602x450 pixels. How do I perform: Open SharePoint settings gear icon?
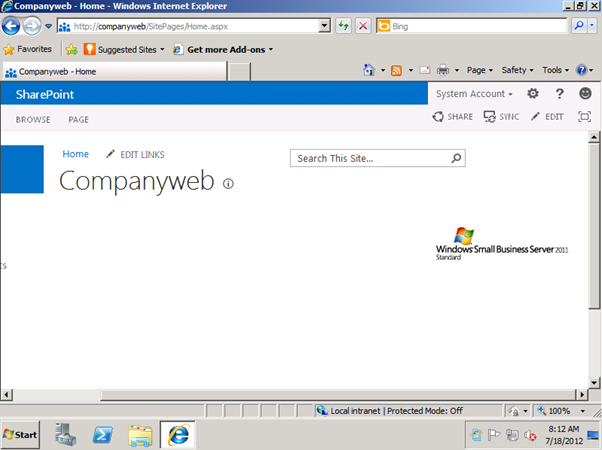point(533,93)
